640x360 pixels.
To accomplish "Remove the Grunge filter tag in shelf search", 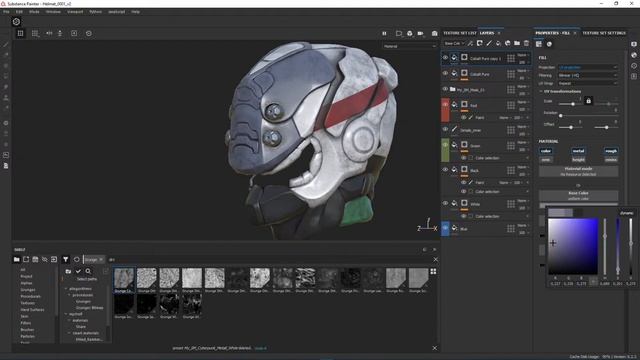I will [101, 260].
